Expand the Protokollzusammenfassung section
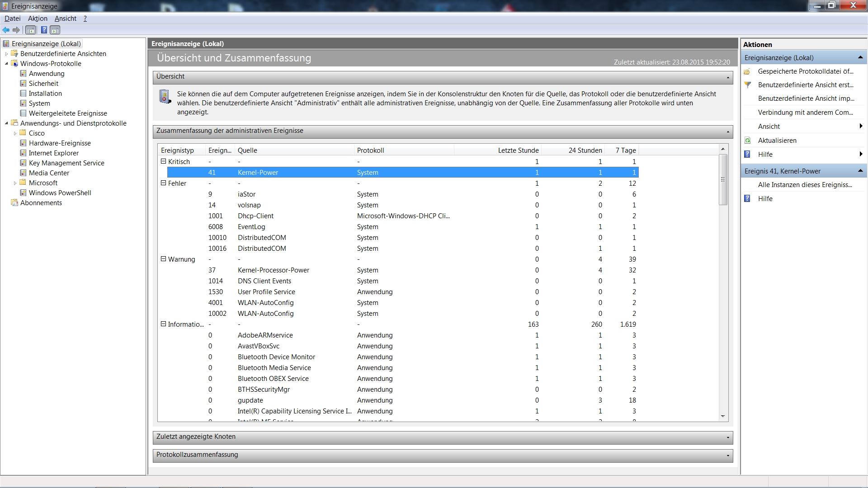The height and width of the screenshot is (488, 868). (x=728, y=455)
